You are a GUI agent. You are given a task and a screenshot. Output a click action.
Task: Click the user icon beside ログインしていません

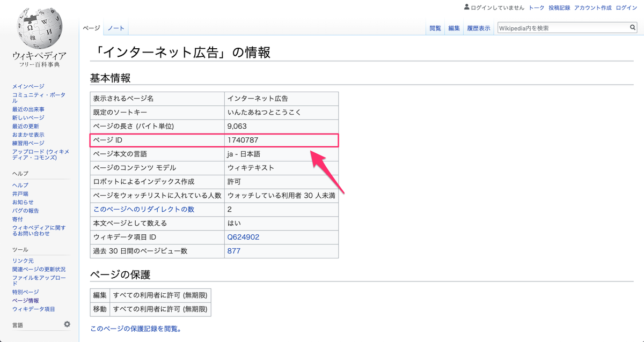(466, 8)
